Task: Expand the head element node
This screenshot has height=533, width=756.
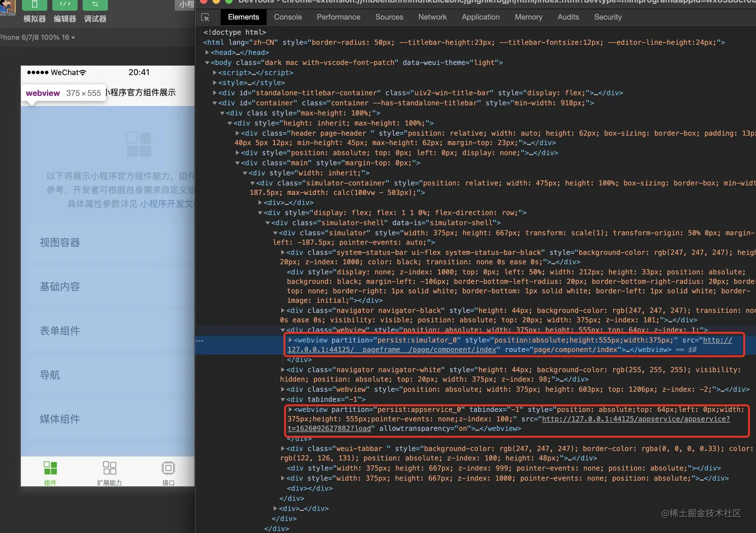Action: coord(207,52)
